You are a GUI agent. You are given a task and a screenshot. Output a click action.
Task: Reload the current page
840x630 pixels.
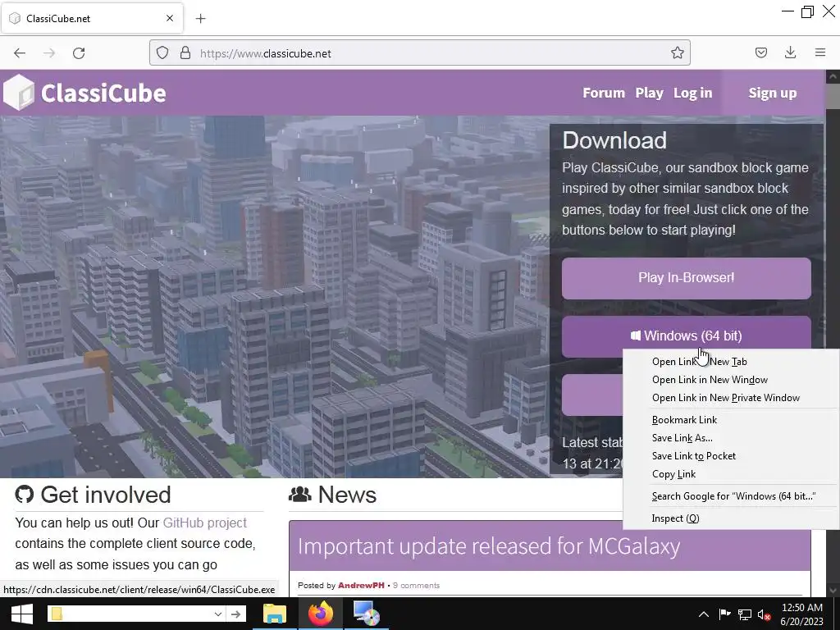click(x=79, y=53)
